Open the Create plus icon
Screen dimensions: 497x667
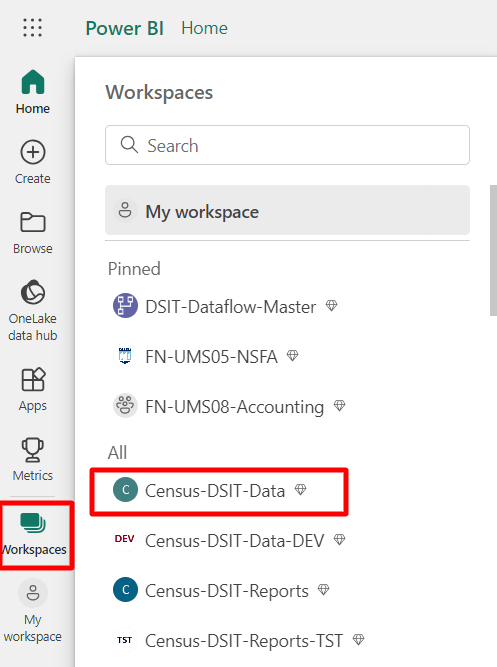pyautogui.click(x=33, y=152)
